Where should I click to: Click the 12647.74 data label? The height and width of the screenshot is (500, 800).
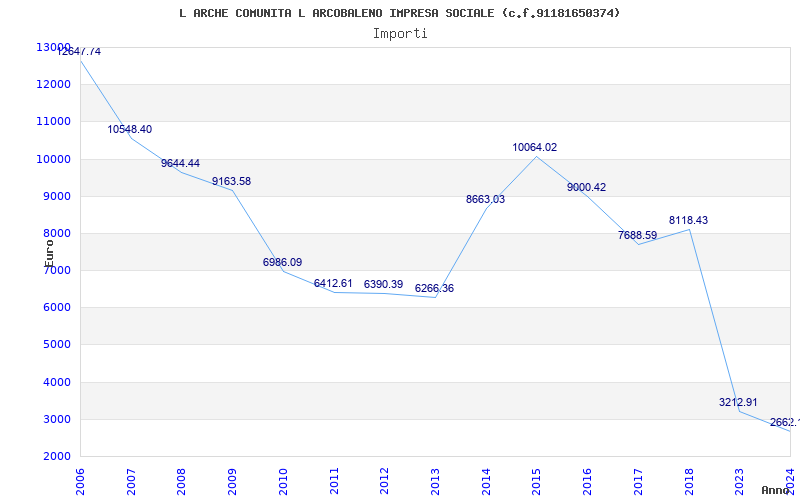pyautogui.click(x=79, y=52)
